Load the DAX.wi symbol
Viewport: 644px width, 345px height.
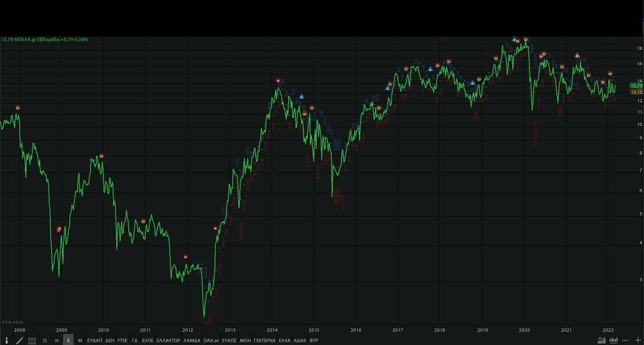tap(211, 340)
